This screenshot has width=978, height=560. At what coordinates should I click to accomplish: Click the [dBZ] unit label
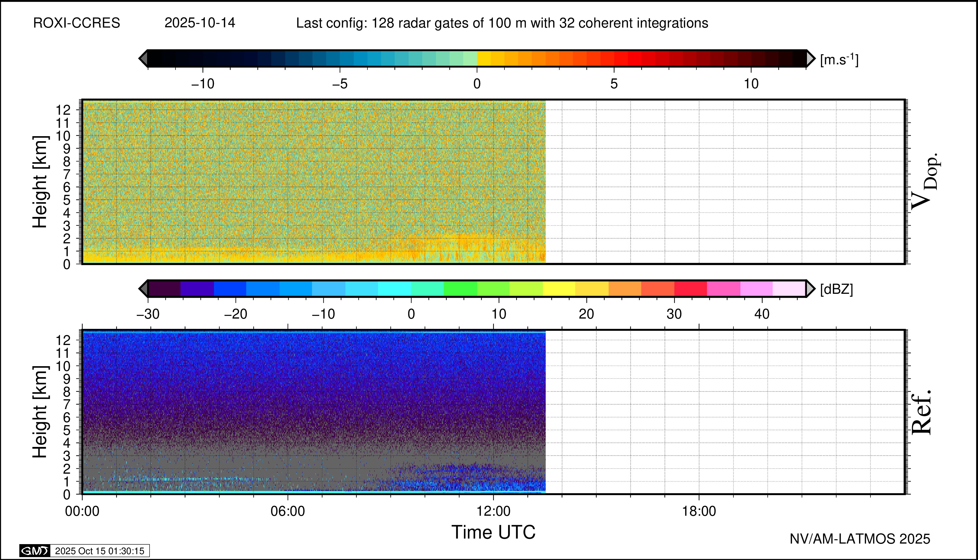836,289
